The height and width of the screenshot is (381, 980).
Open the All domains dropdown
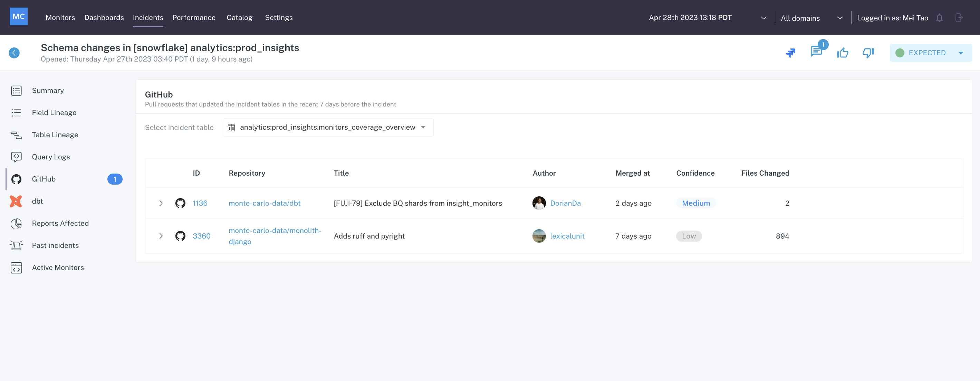tap(812, 18)
